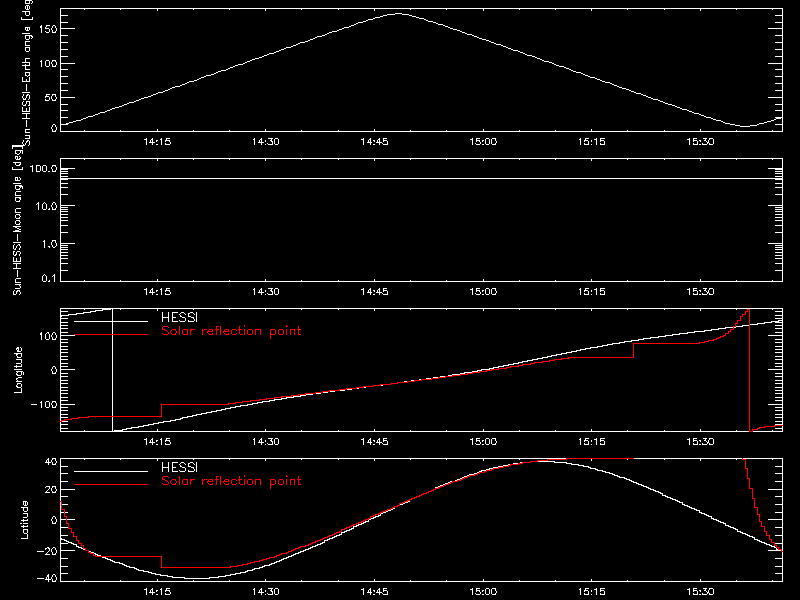Click 15:00 time label under Latitude plot

[x=483, y=591]
